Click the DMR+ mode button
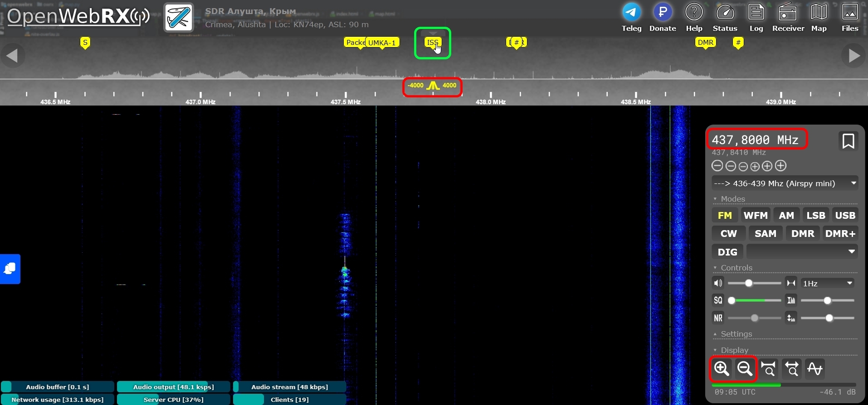This screenshot has height=405, width=868. coord(840,234)
